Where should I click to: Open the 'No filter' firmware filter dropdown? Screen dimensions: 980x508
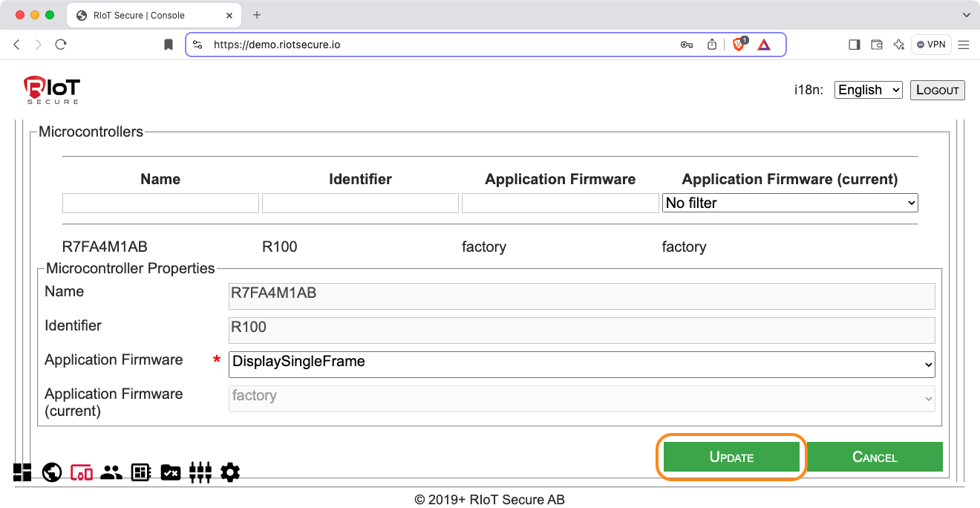click(x=789, y=203)
